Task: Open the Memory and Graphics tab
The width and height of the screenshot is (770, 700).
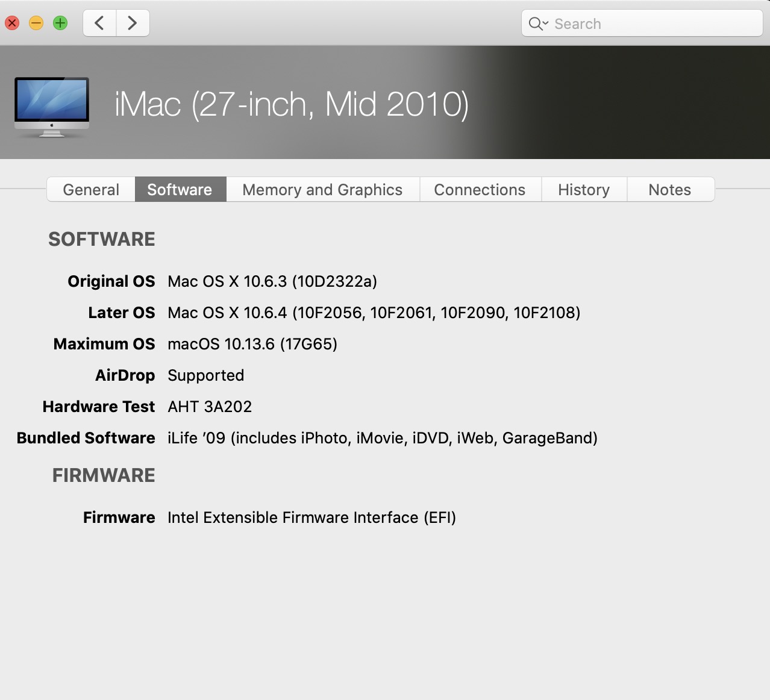Action: [x=322, y=190]
